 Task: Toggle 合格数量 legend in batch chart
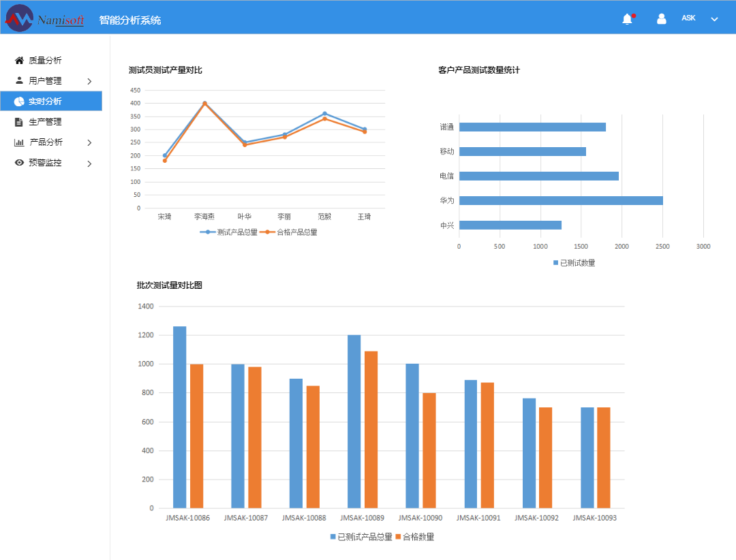click(x=414, y=537)
